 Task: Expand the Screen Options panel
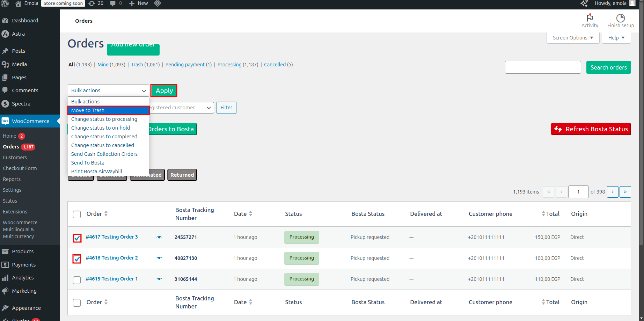pos(573,38)
